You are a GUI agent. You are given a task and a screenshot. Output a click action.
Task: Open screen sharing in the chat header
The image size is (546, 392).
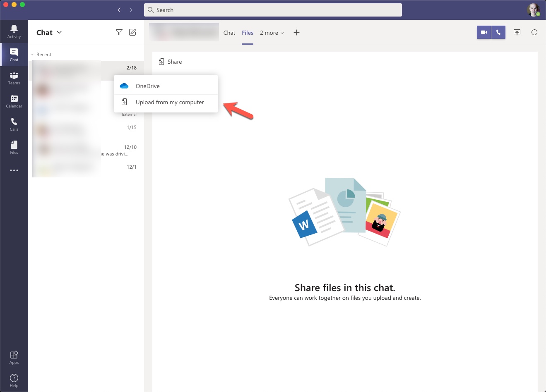517,32
